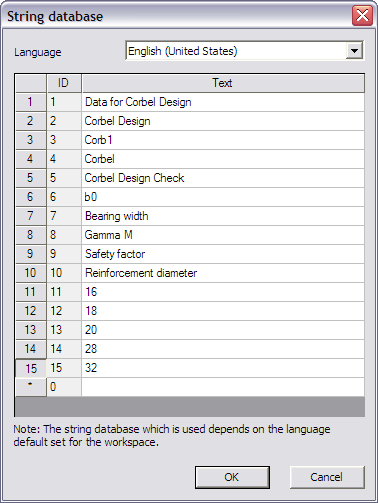The height and width of the screenshot is (503, 378).
Task: Open the Language dropdown arrow
Action: (x=354, y=51)
